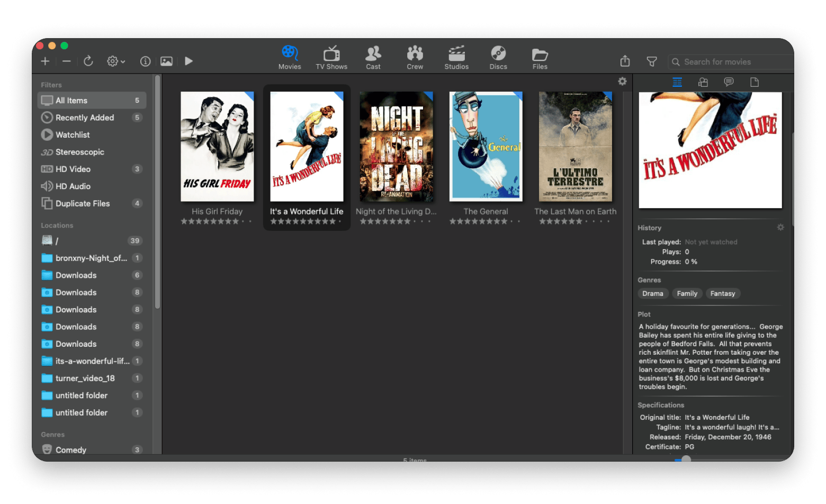Switch to the Studios view

click(x=456, y=57)
